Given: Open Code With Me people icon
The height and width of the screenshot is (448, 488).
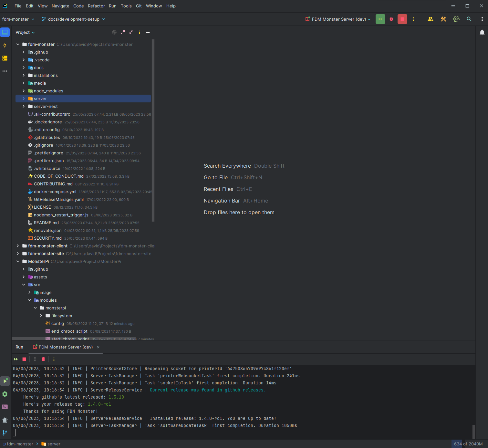Looking at the screenshot, I should pyautogui.click(x=431, y=19).
